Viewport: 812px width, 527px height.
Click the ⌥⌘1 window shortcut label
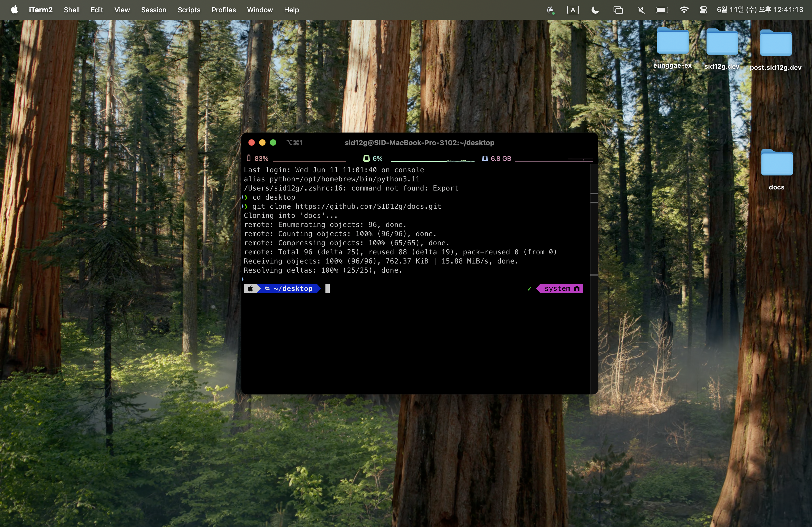[295, 142]
